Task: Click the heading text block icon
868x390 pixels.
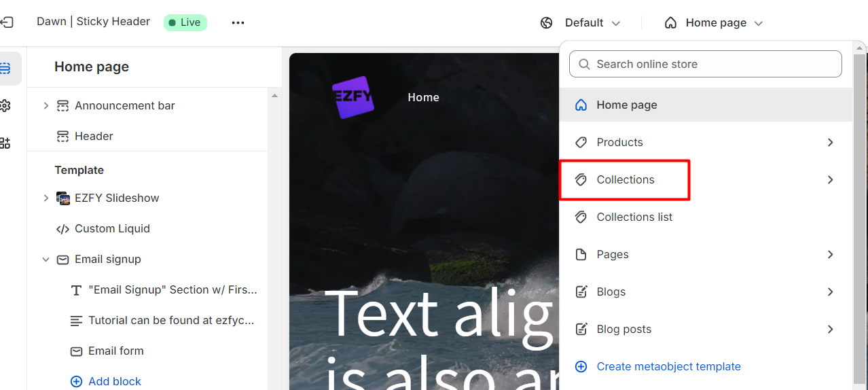Action: pyautogui.click(x=76, y=290)
